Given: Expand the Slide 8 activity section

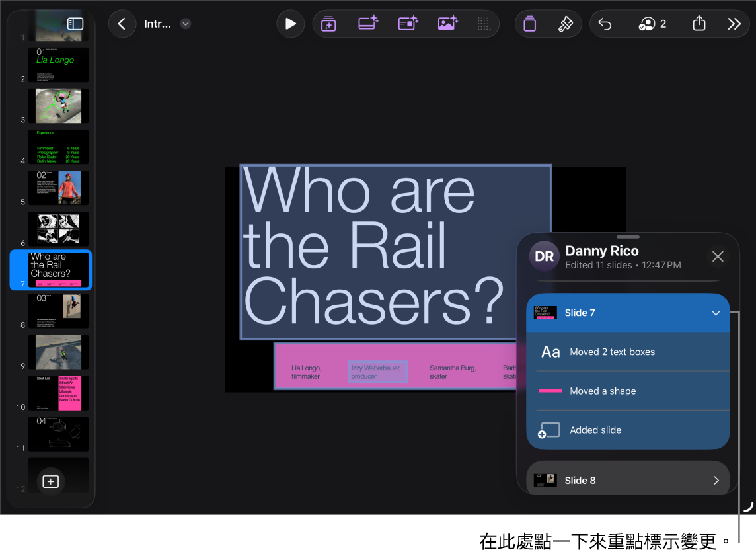Looking at the screenshot, I should [716, 481].
